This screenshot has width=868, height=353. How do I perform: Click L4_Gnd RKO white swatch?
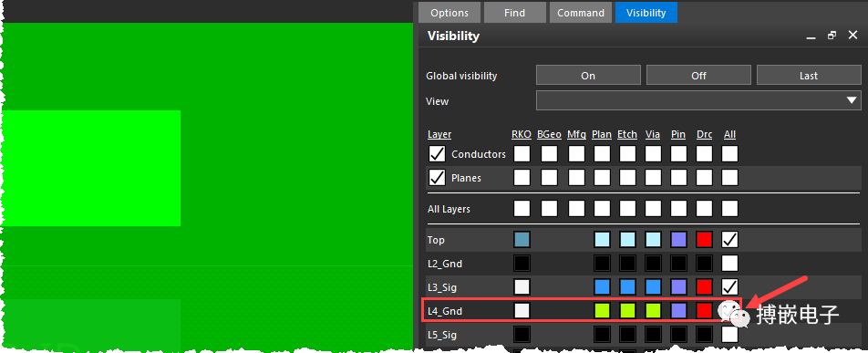coord(522,310)
